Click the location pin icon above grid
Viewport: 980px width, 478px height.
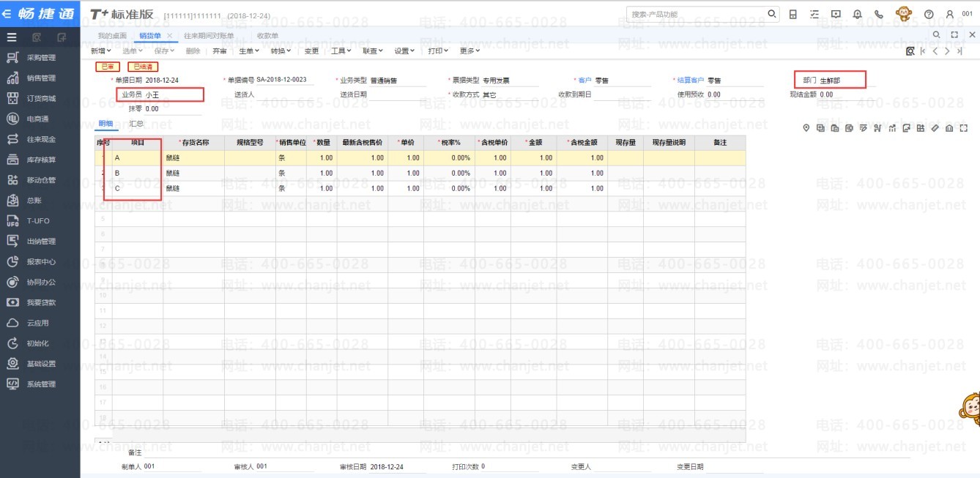806,129
